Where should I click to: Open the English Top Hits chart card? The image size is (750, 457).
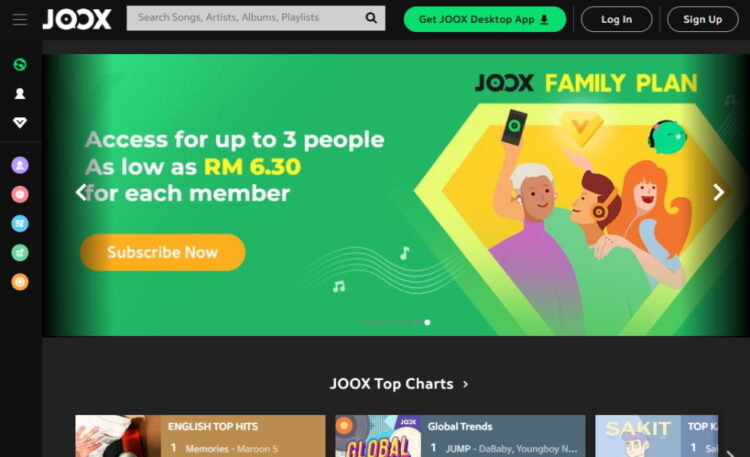tap(200, 436)
